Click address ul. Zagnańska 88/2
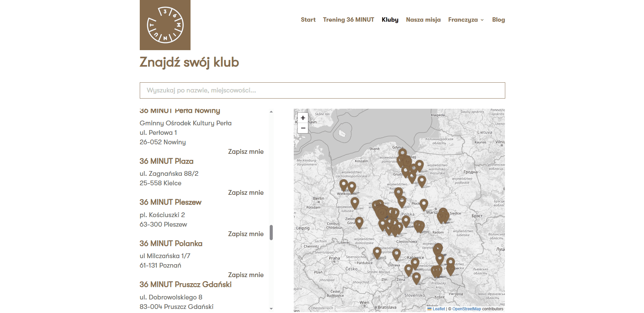The image size is (644, 313). point(169,173)
